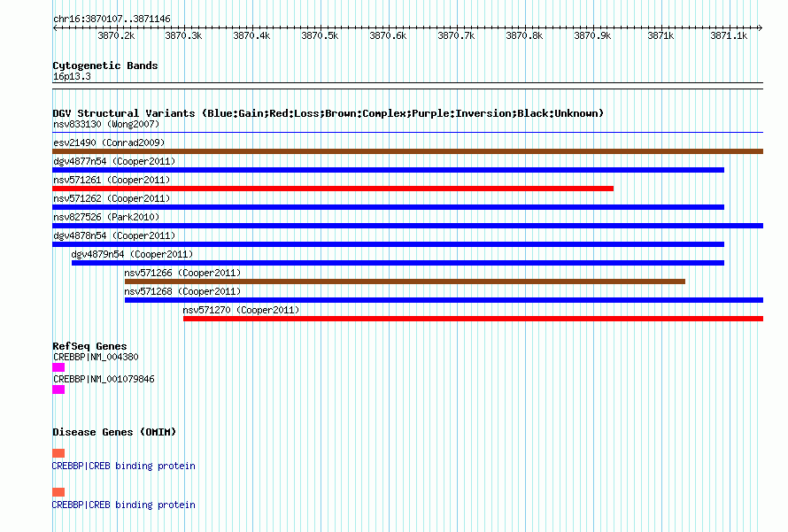Click the Cytogenetic Bands track heading
Screen dimensions: 788x532
click(105, 66)
